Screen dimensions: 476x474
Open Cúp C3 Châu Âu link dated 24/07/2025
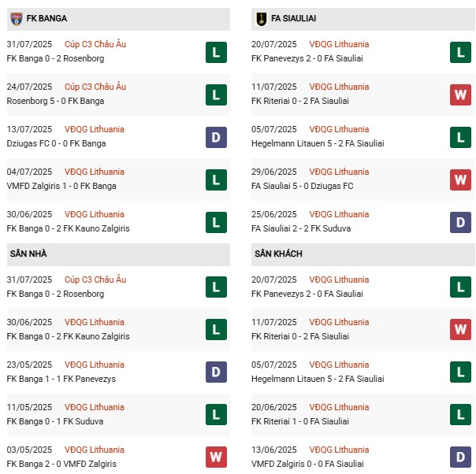point(95,87)
